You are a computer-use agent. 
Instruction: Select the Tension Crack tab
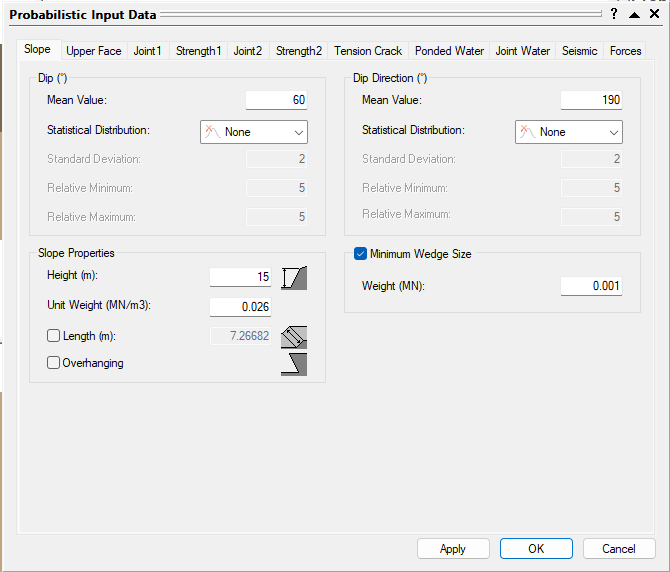point(368,51)
